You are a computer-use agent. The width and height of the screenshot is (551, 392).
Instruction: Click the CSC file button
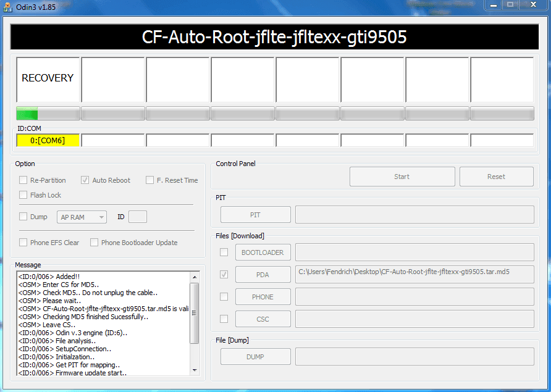click(x=263, y=319)
